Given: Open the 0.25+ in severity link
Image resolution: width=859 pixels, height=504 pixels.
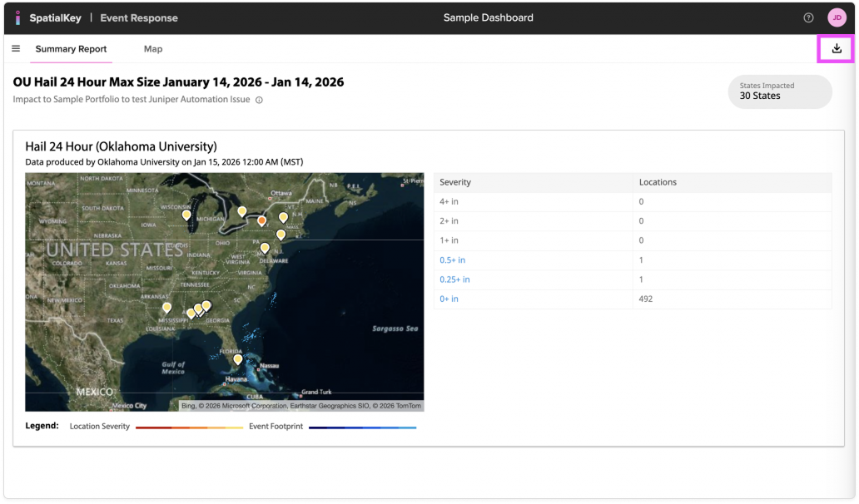Looking at the screenshot, I should point(454,279).
